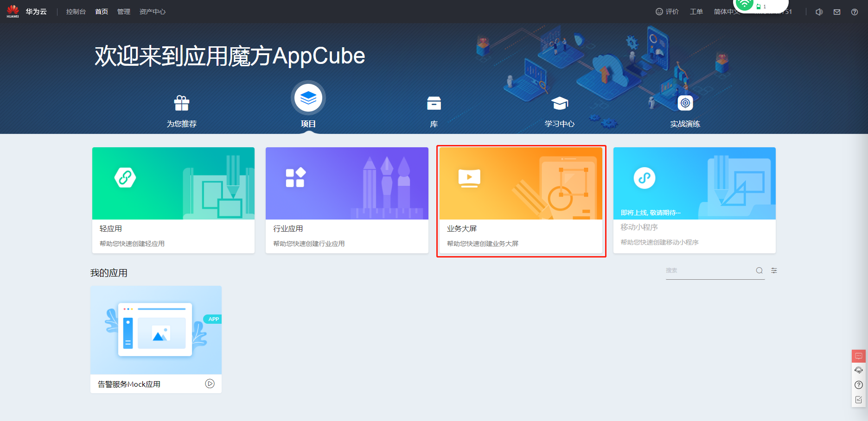Click the help question icon in floating sidebar
This screenshot has width=868, height=421.
click(x=859, y=385)
